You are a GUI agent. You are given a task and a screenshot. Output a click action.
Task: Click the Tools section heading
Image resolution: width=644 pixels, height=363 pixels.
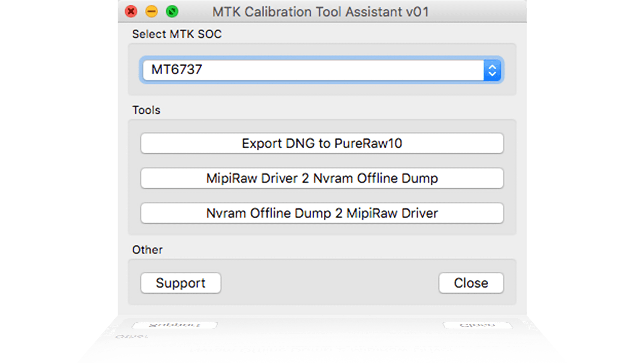tap(146, 110)
